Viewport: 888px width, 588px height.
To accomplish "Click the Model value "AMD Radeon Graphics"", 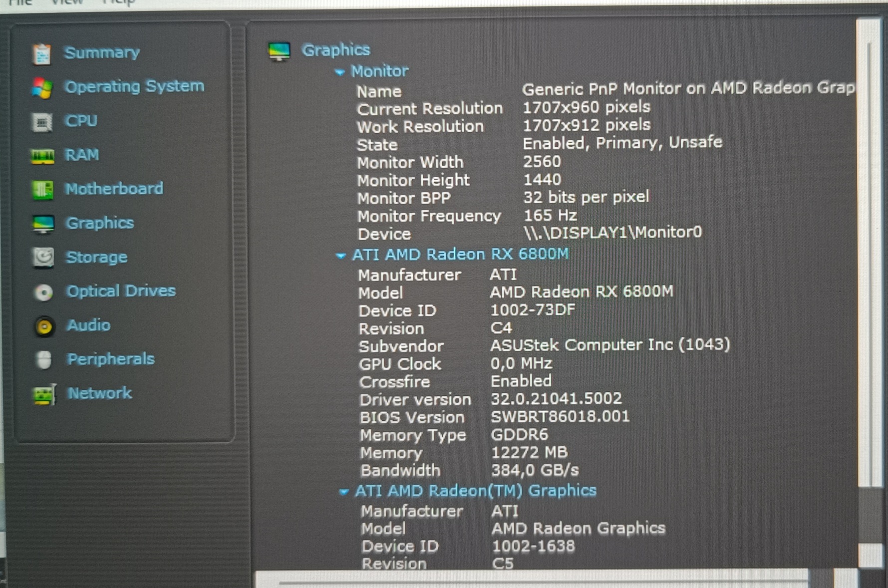I will coord(579,529).
